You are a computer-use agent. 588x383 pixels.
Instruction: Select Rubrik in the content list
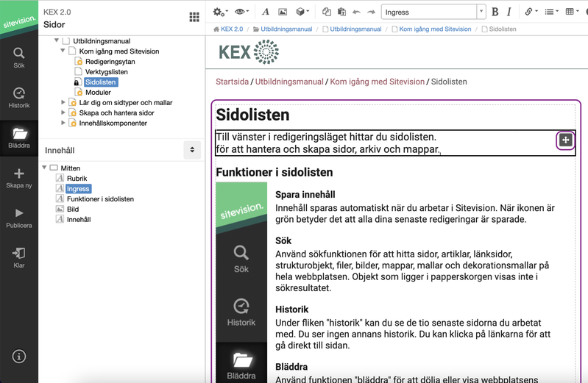pyautogui.click(x=77, y=179)
